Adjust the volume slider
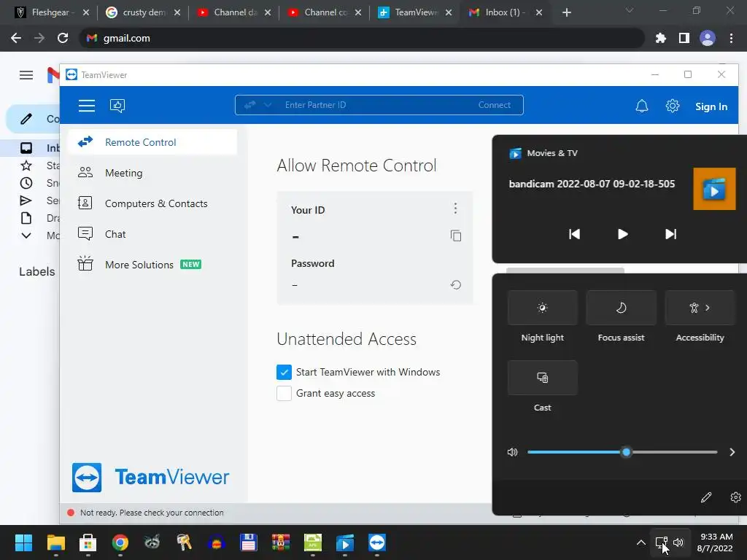The height and width of the screenshot is (560, 747). point(622,452)
